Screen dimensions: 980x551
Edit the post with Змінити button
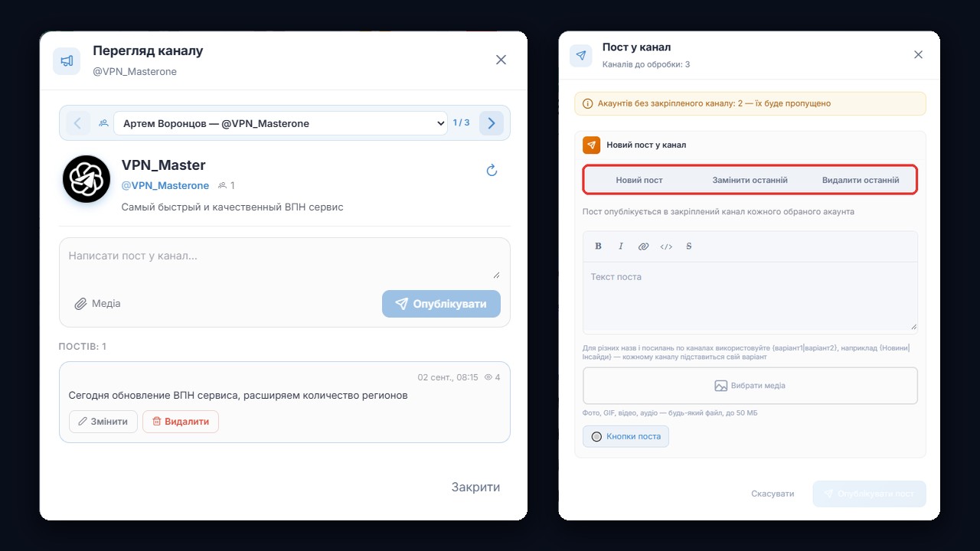[103, 422]
